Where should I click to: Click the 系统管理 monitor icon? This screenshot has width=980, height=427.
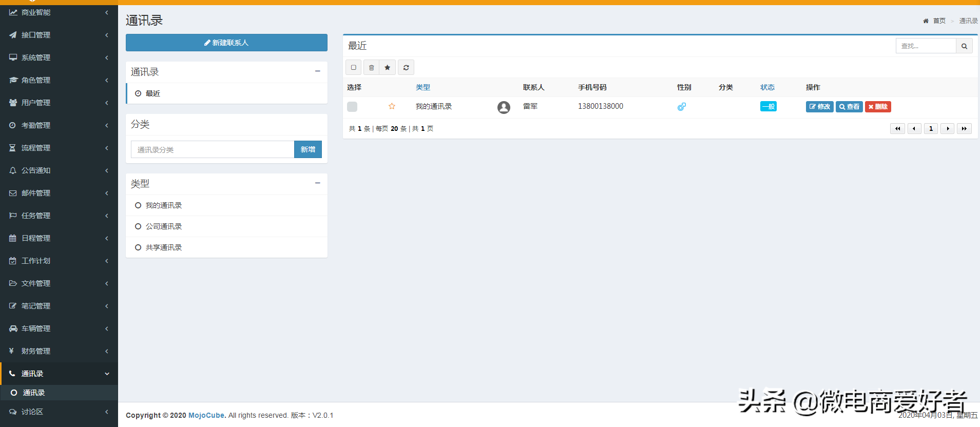[x=13, y=57]
